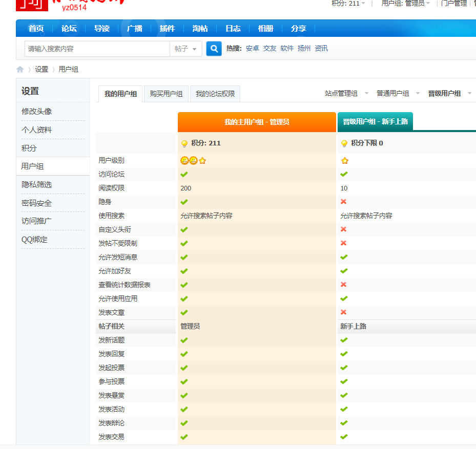Click 用户组 in the breadcrumb

click(x=69, y=70)
